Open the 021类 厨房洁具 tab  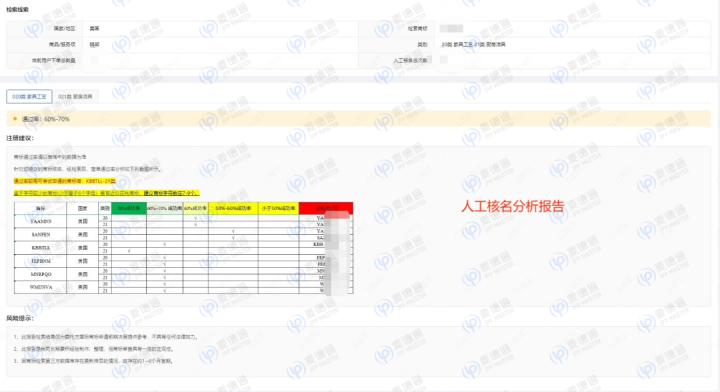75,97
